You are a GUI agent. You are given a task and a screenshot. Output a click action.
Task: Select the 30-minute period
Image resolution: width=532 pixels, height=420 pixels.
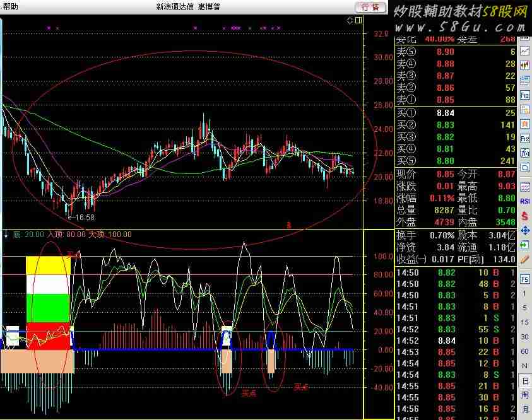click(x=525, y=337)
